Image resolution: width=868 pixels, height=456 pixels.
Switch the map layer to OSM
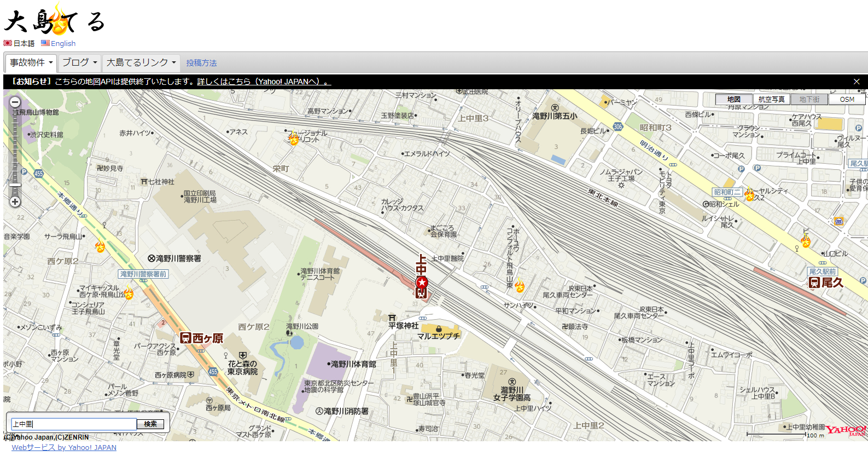pyautogui.click(x=847, y=99)
